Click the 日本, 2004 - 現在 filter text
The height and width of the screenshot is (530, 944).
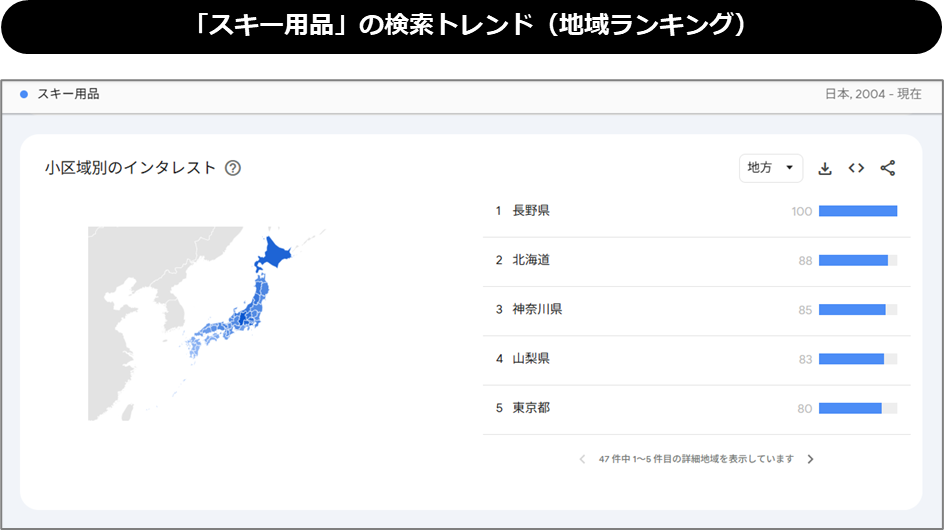pos(872,94)
